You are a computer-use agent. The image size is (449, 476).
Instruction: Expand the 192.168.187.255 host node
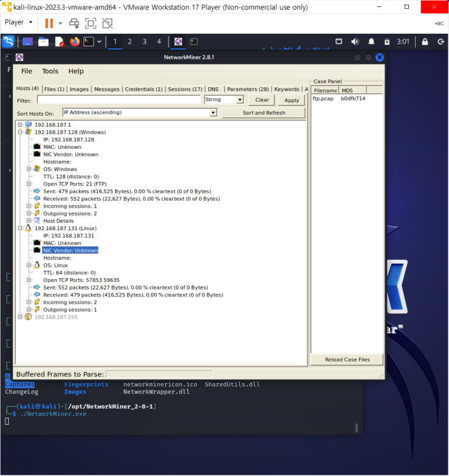pos(20,317)
